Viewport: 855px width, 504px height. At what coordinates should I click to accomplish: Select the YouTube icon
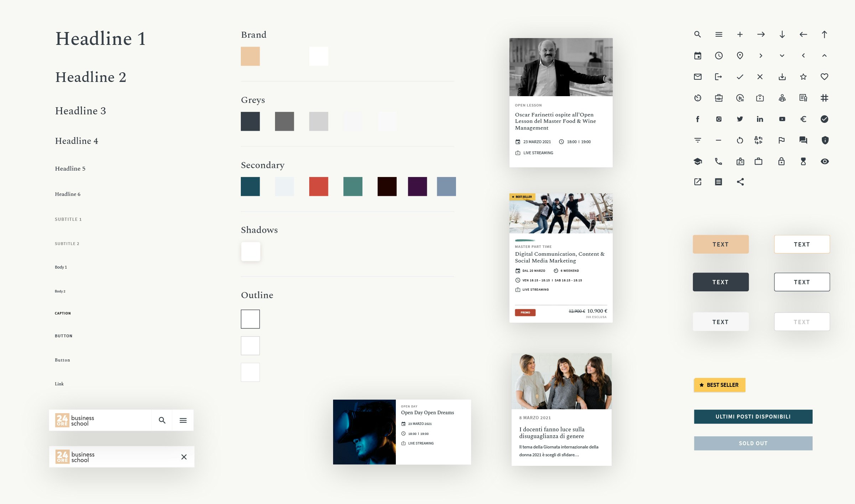(782, 119)
